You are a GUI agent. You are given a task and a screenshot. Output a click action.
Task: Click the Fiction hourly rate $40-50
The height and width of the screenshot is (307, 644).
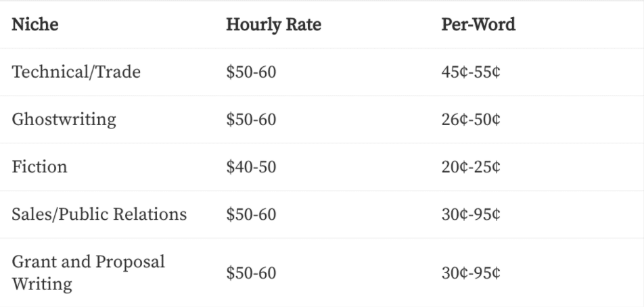click(x=251, y=167)
